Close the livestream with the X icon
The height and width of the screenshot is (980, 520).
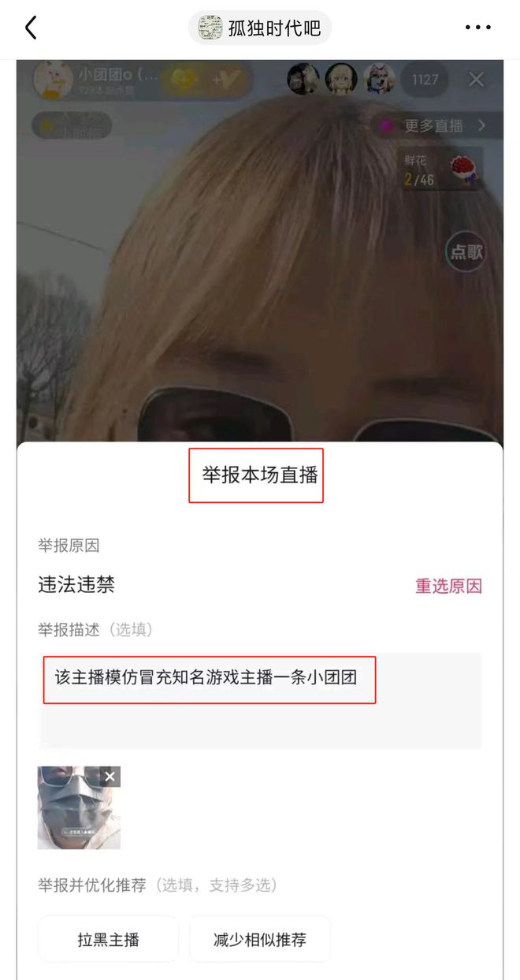[476, 79]
